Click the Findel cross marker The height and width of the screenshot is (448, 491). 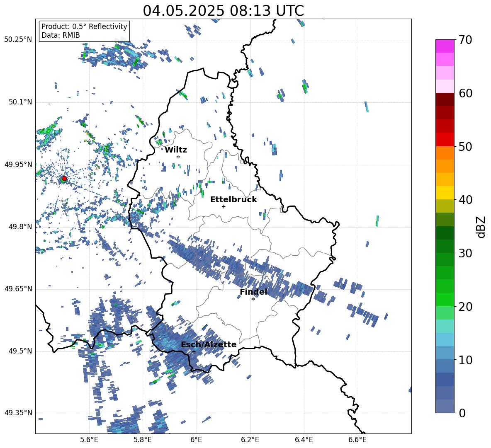coord(253,299)
